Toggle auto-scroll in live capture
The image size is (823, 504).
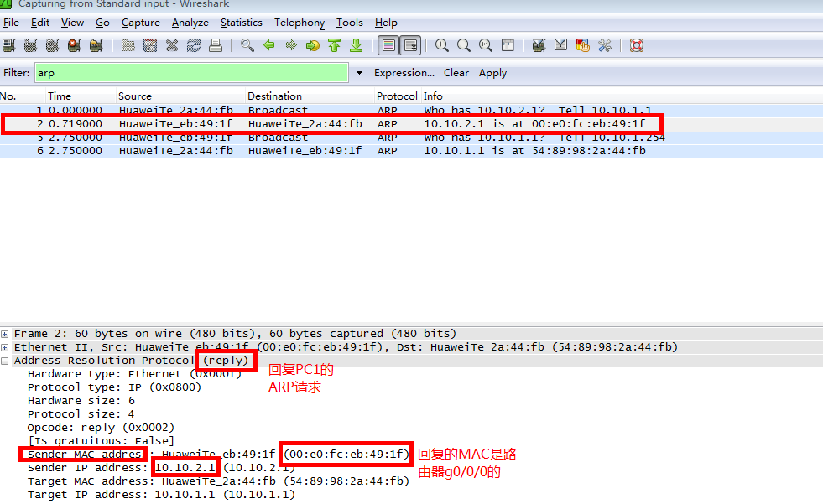[x=410, y=45]
